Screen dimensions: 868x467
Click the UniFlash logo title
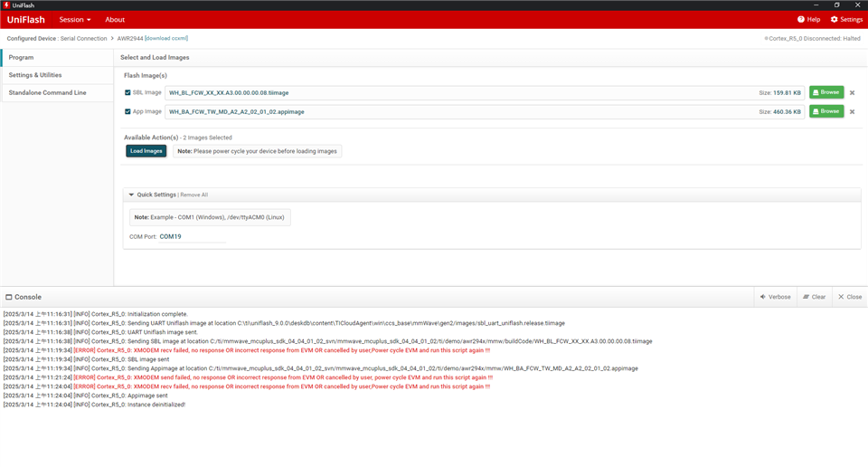(25, 19)
